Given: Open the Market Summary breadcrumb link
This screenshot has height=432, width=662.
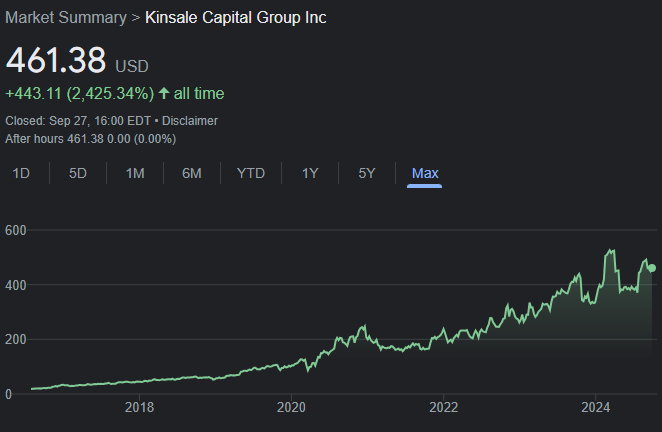Looking at the screenshot, I should click(66, 18).
